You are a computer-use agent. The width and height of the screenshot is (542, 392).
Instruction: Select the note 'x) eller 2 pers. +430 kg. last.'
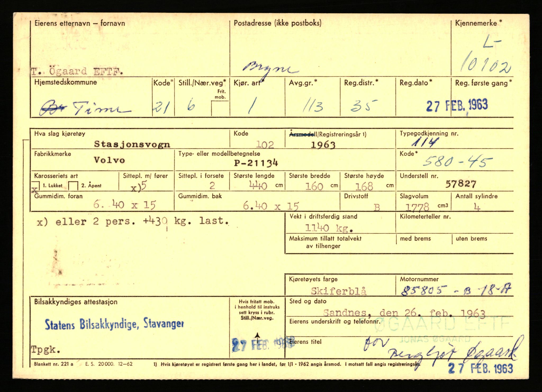tap(133, 221)
